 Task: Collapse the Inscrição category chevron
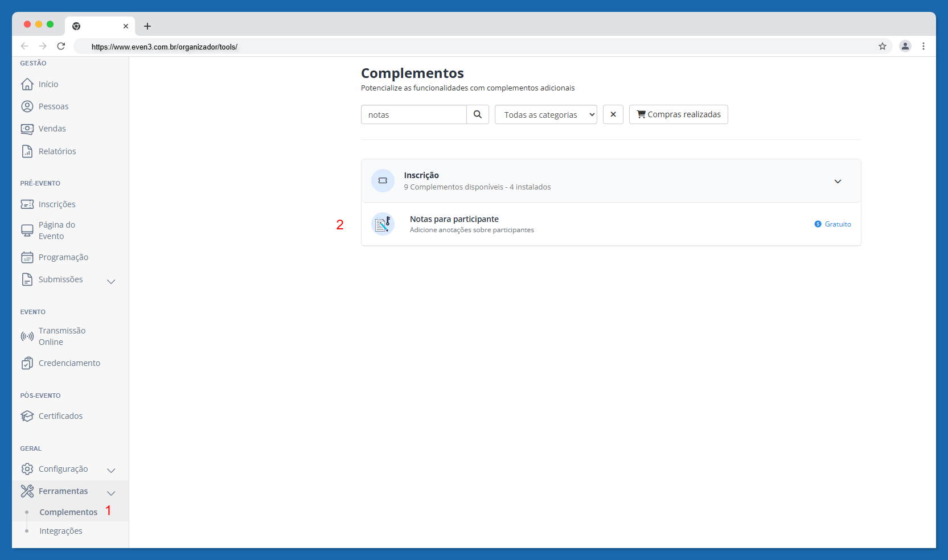click(838, 182)
